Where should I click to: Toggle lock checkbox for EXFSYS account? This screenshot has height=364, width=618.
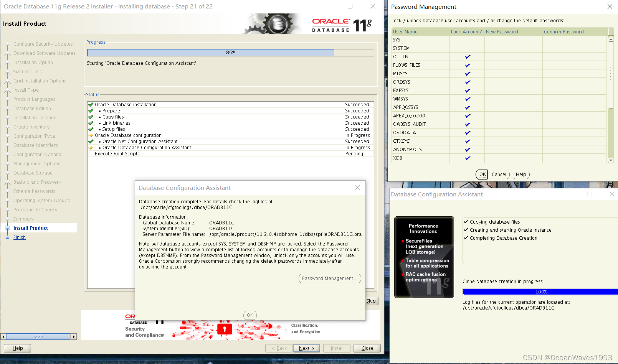pyautogui.click(x=468, y=91)
